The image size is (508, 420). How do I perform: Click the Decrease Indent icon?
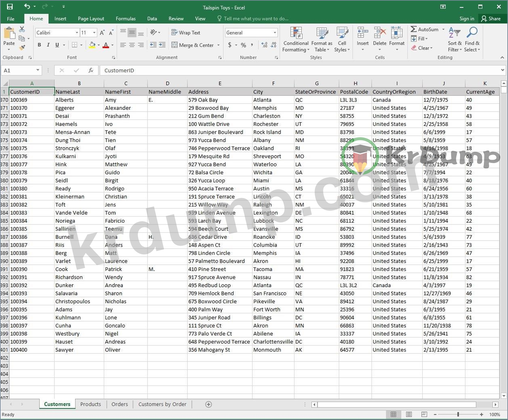click(153, 45)
